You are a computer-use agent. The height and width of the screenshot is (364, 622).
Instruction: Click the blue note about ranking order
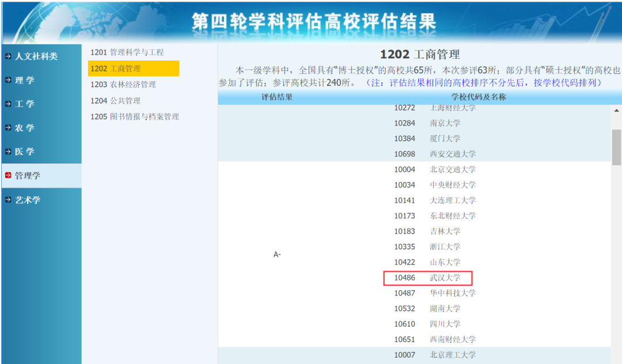coord(484,82)
